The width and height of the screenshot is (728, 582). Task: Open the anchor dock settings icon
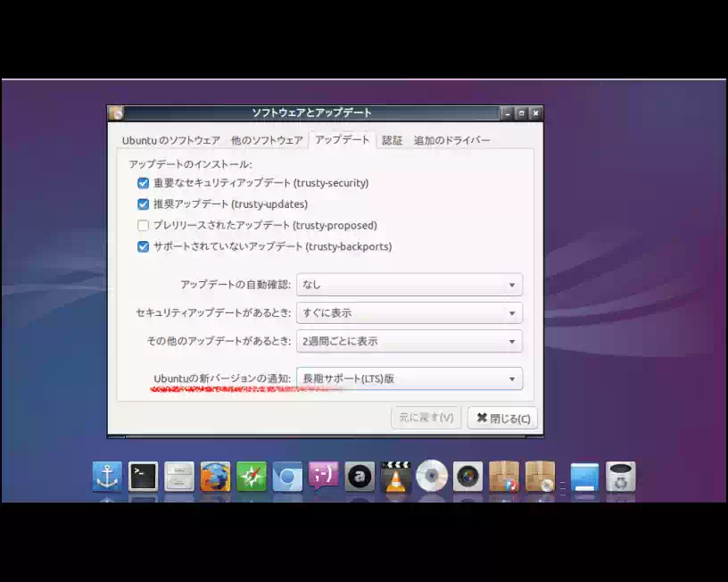click(x=107, y=476)
